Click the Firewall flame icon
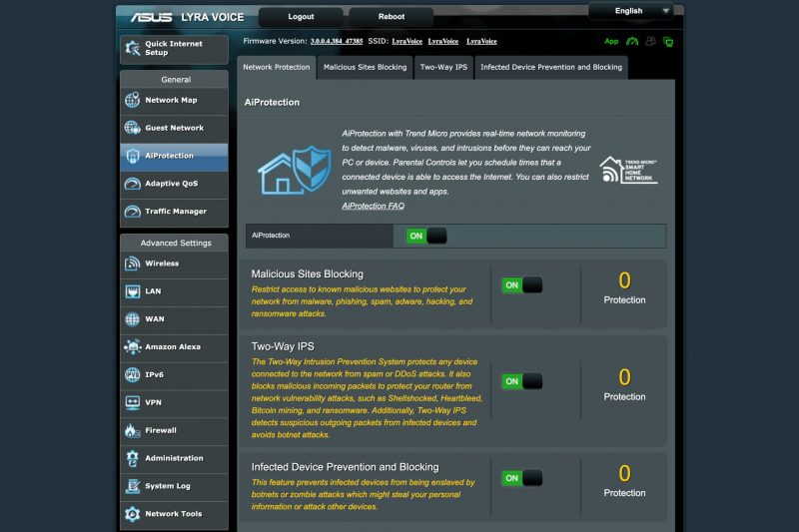This screenshot has width=799, height=532. tap(133, 431)
